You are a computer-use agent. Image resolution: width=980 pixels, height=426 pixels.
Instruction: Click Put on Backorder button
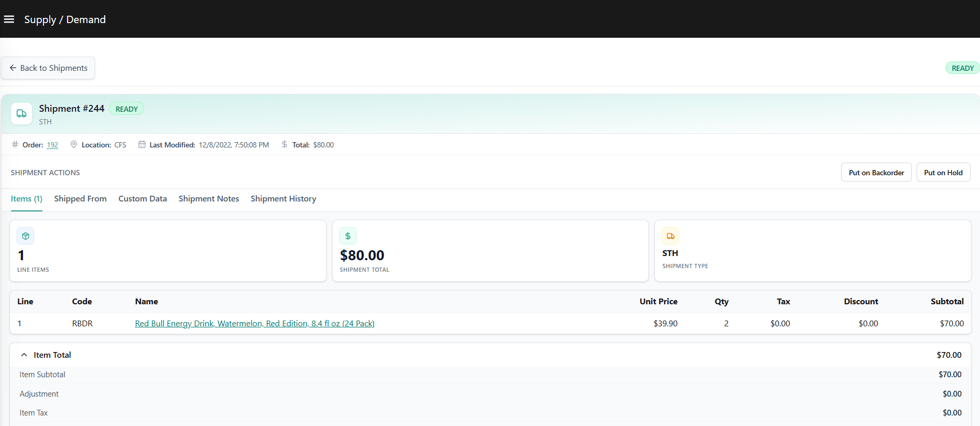(876, 173)
